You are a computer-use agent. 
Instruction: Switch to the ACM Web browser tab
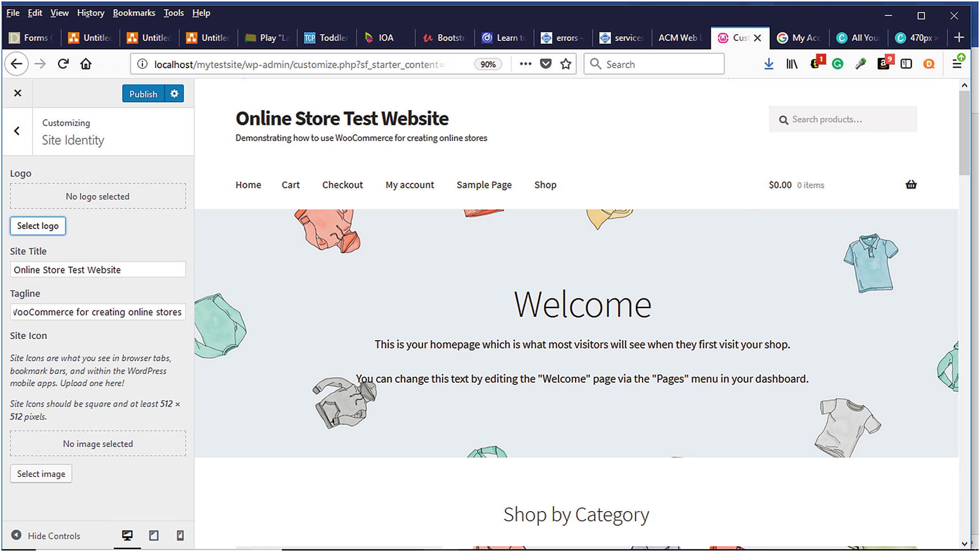pyautogui.click(x=679, y=37)
